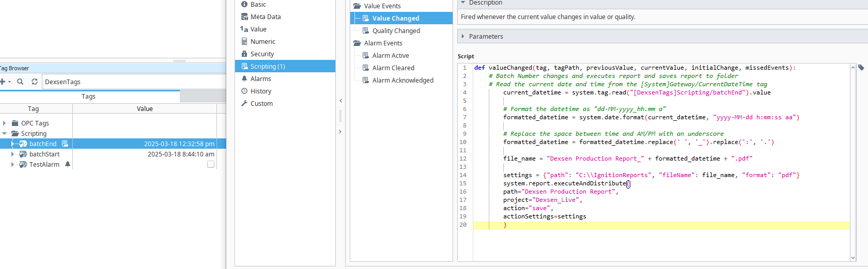Click the Alarms bell icon in section list

pyautogui.click(x=244, y=79)
